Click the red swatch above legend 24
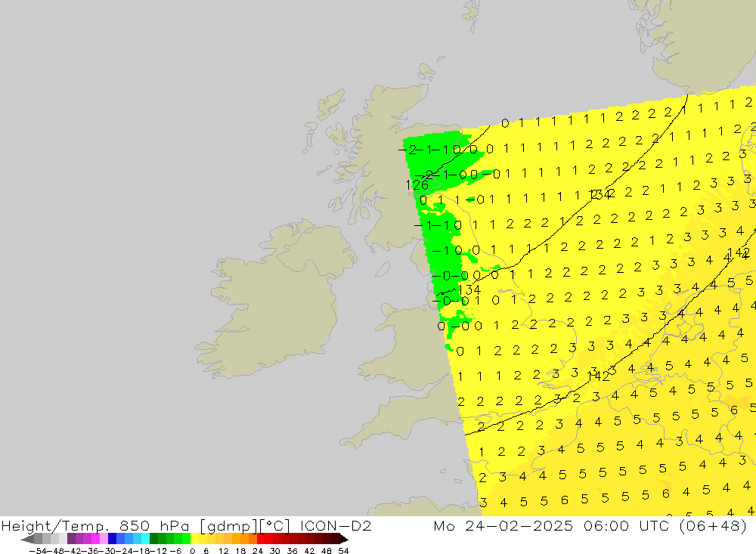 click(261, 539)
